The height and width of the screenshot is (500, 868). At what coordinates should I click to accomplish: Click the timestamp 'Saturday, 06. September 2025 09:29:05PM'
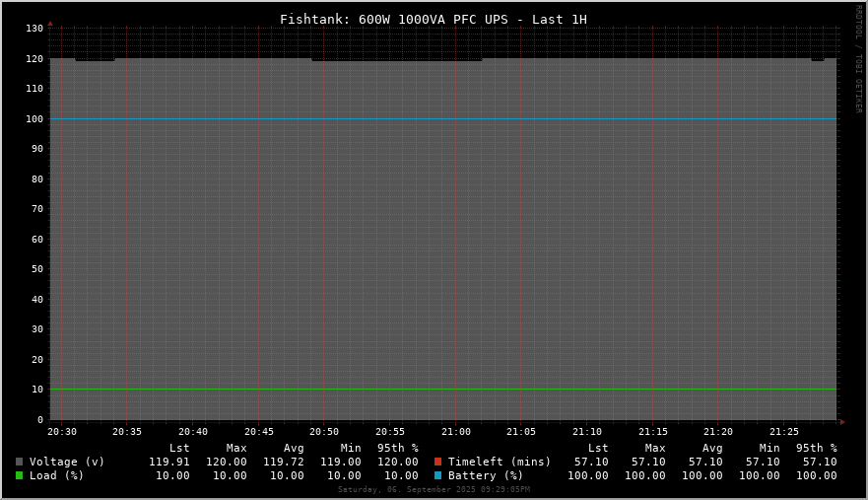click(x=434, y=489)
